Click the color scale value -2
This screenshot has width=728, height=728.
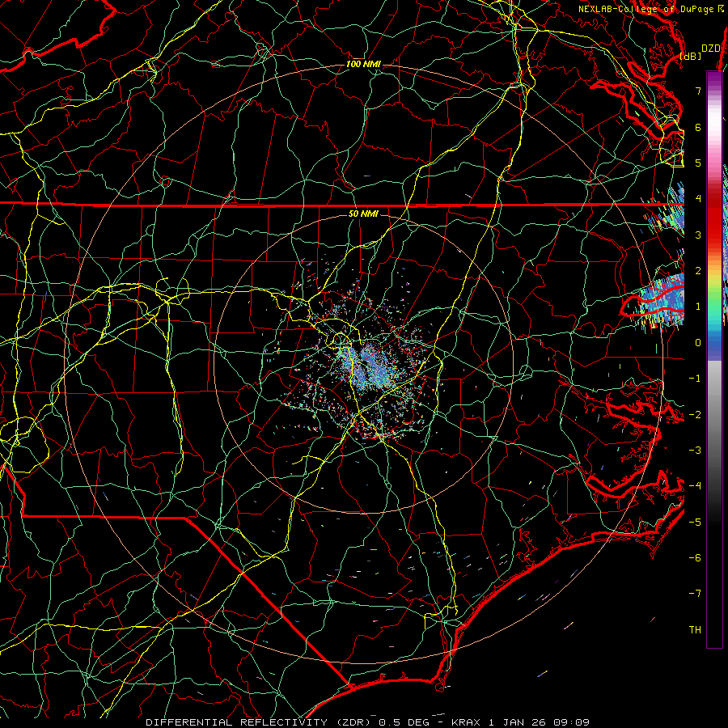tap(695, 415)
